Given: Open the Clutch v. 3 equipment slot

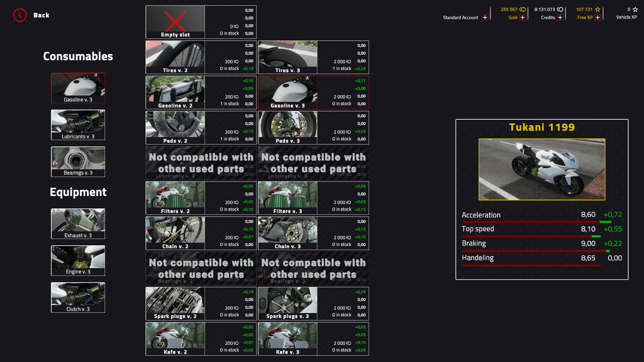Looking at the screenshot, I should 78,297.
